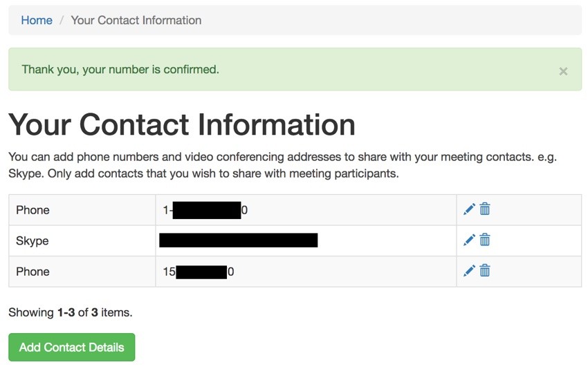
Task: Delete the Skype contact using trash icon
Action: 485,240
